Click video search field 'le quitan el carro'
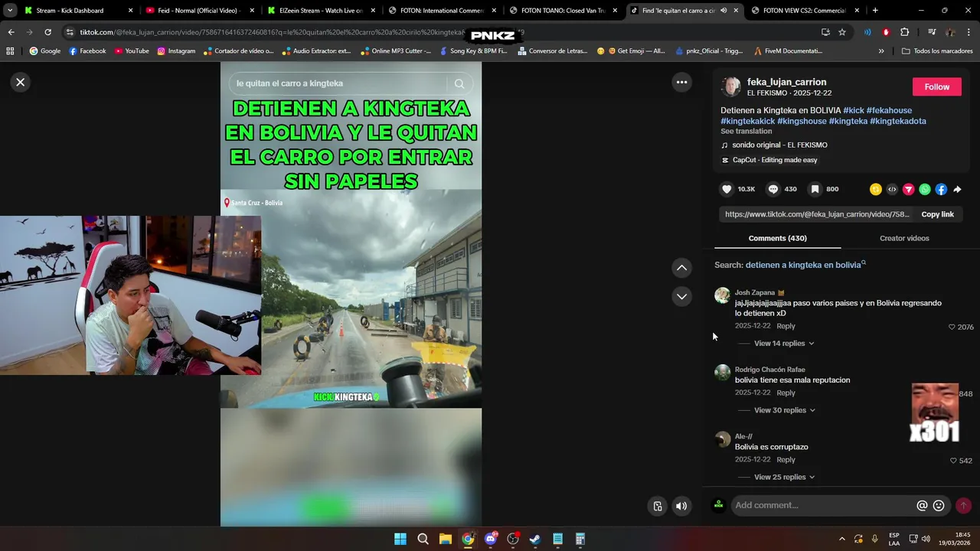The image size is (980, 551). (337, 83)
